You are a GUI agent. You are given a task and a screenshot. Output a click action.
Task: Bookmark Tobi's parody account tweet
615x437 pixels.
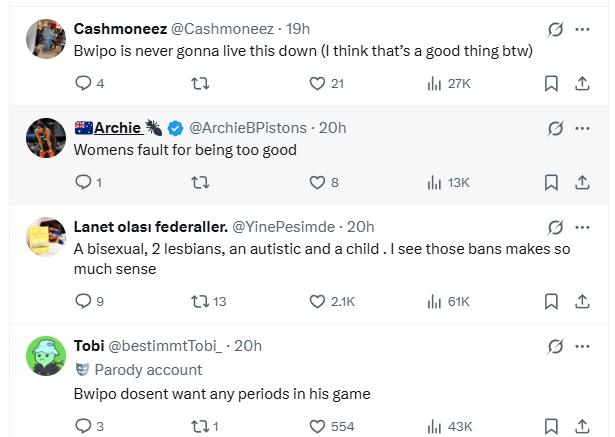click(x=551, y=426)
